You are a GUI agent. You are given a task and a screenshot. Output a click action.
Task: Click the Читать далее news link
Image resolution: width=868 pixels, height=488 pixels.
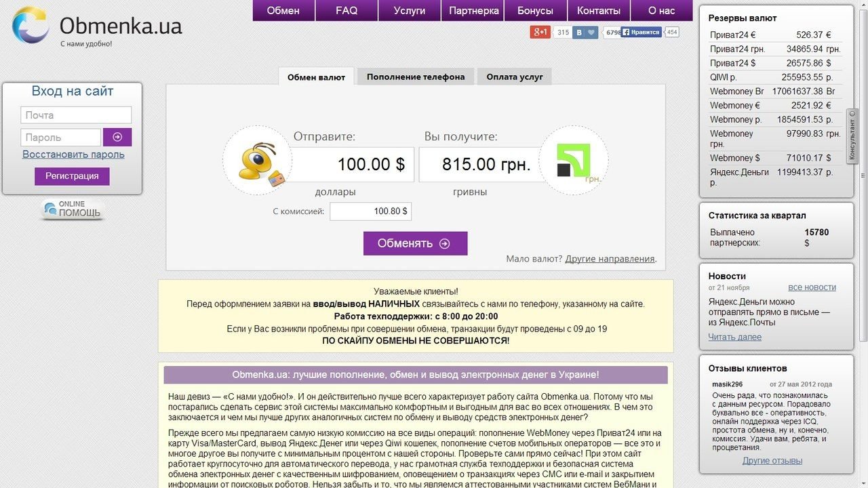[x=735, y=337]
